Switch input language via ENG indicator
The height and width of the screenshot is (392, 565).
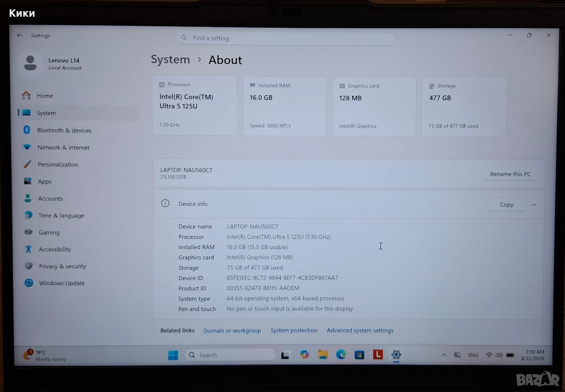click(x=473, y=355)
